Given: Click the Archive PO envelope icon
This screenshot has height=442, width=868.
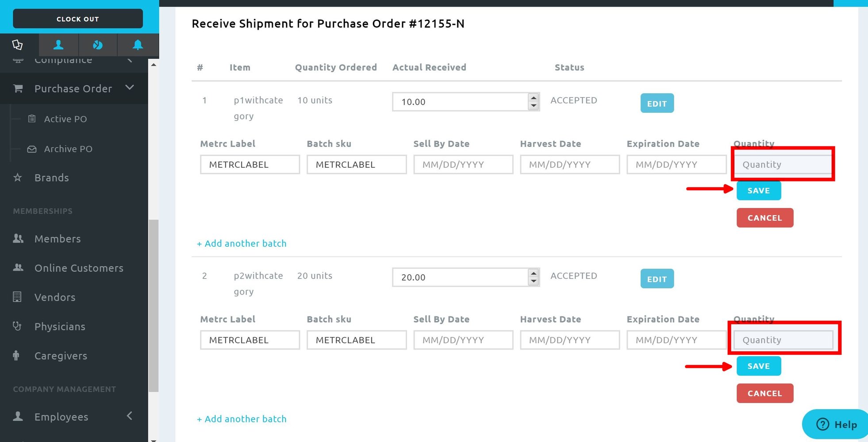Looking at the screenshot, I should 32,149.
